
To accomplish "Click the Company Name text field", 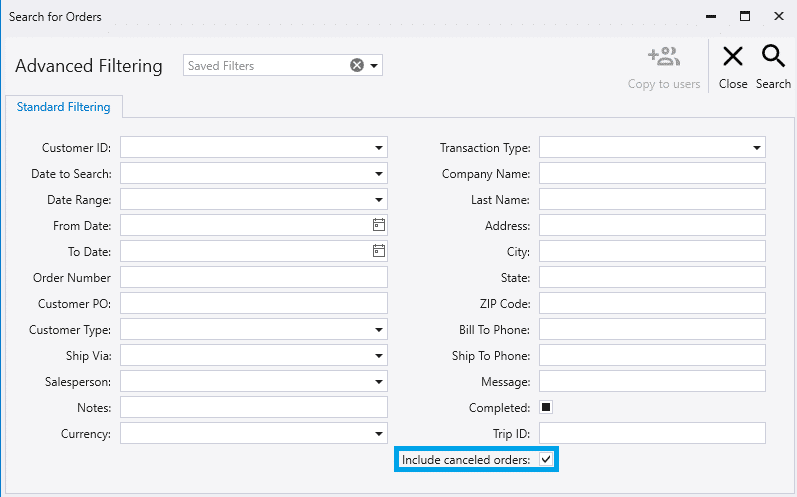I will [652, 173].
